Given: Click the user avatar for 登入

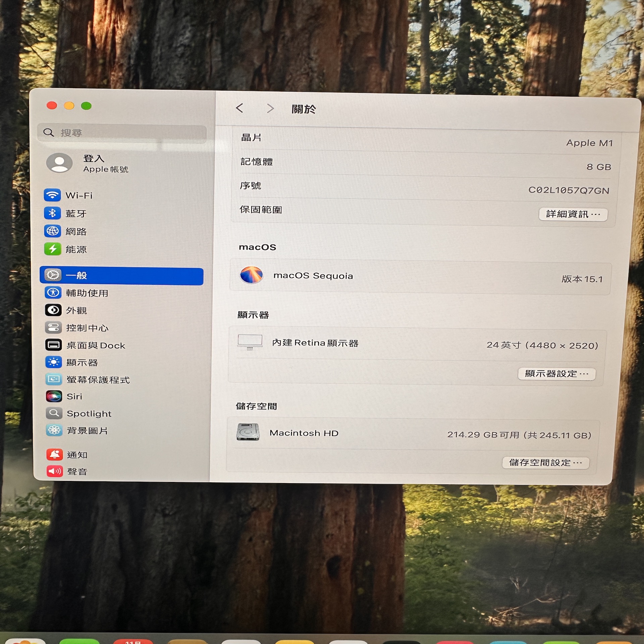Looking at the screenshot, I should click(59, 163).
